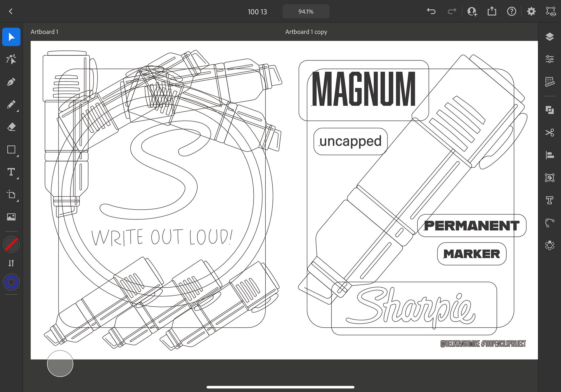The width and height of the screenshot is (561, 392).
Task: Select the Artboard 1 label
Action: pos(44,32)
